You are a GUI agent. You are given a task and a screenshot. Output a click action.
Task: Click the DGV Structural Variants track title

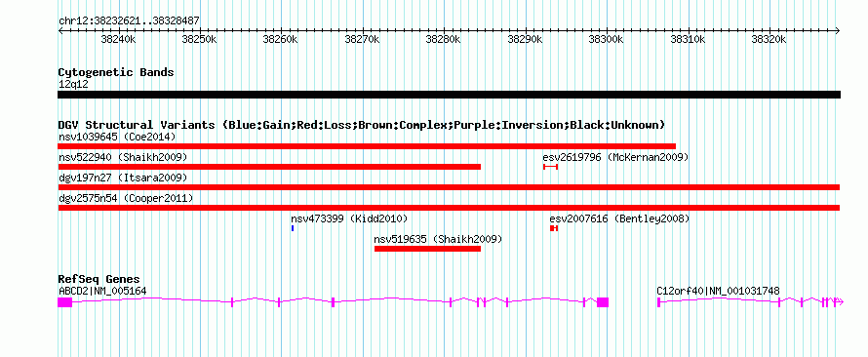pyautogui.click(x=362, y=125)
